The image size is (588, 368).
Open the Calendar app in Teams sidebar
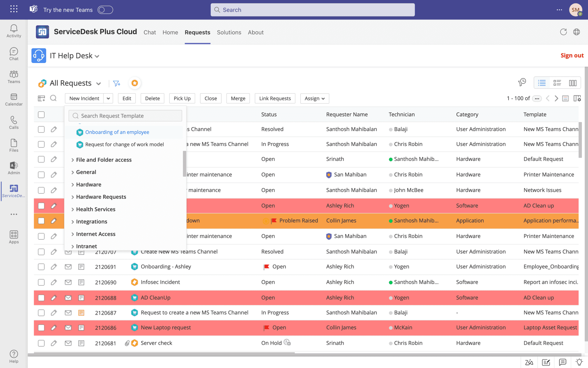(14, 100)
